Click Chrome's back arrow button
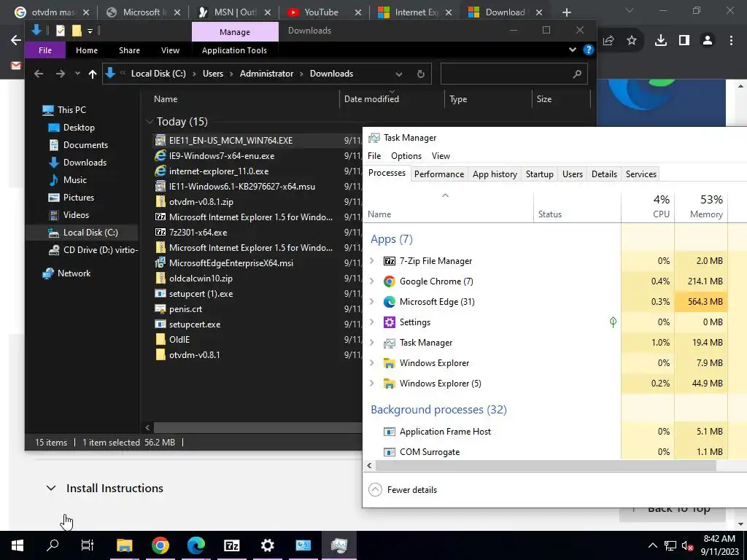The height and width of the screenshot is (560, 747). tap(16, 41)
